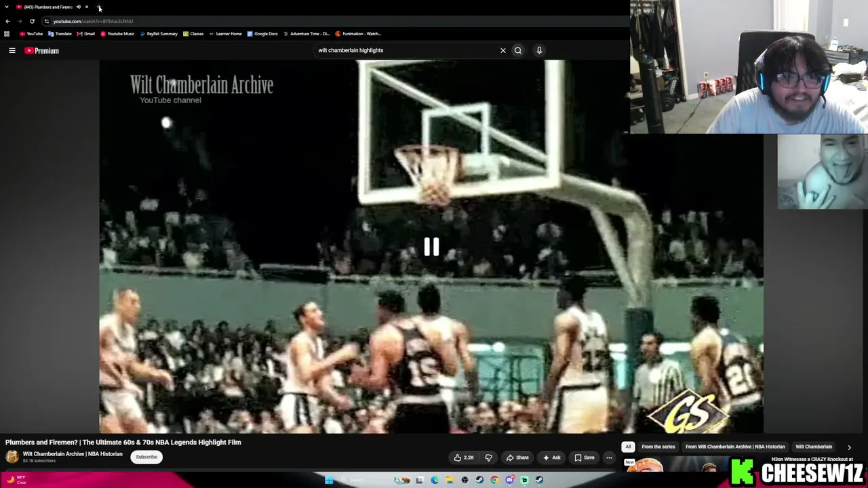The image size is (868, 488).
Task: Select the All filter chip
Action: coord(628,447)
